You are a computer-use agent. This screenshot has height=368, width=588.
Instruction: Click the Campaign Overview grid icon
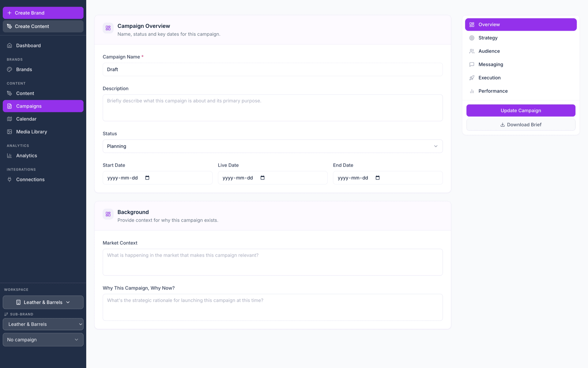[108, 28]
